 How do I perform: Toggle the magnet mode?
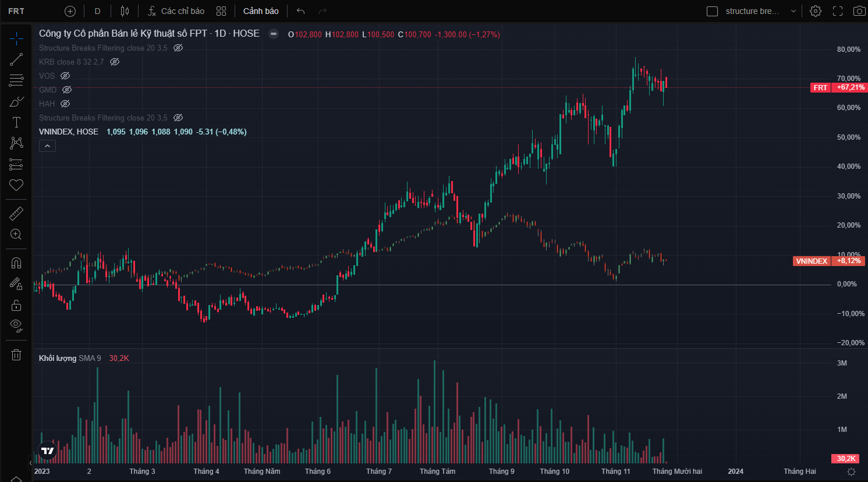point(16,263)
